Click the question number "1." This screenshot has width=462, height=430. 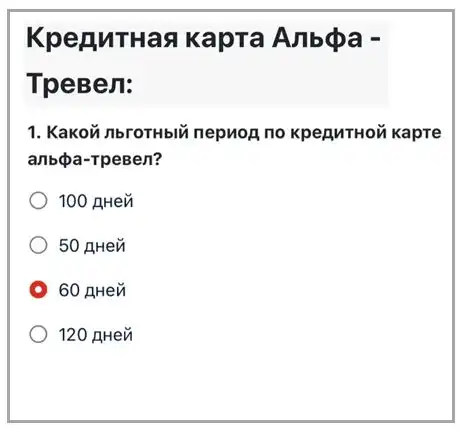tap(34, 133)
